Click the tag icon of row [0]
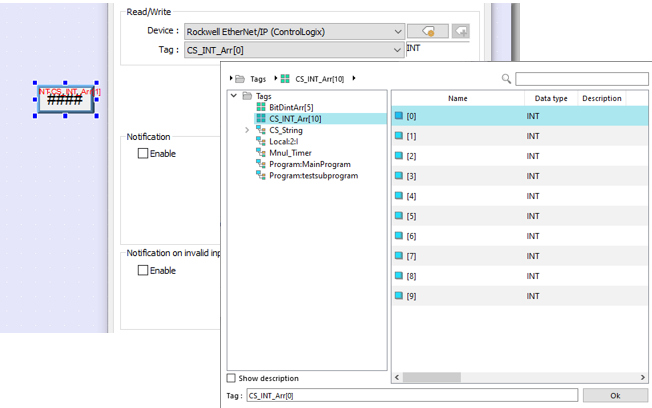 (x=399, y=116)
